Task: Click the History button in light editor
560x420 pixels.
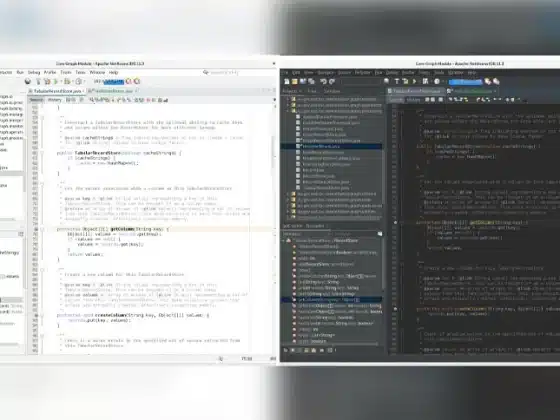Action: point(55,100)
